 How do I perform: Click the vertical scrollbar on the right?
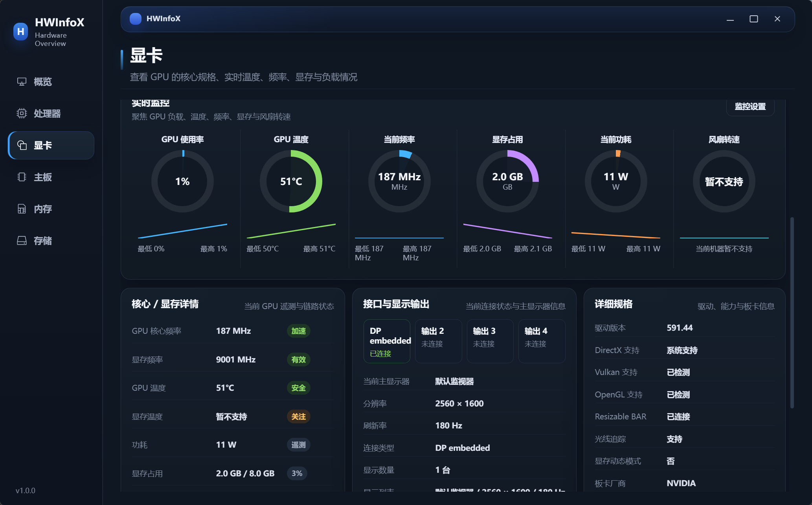(792, 313)
